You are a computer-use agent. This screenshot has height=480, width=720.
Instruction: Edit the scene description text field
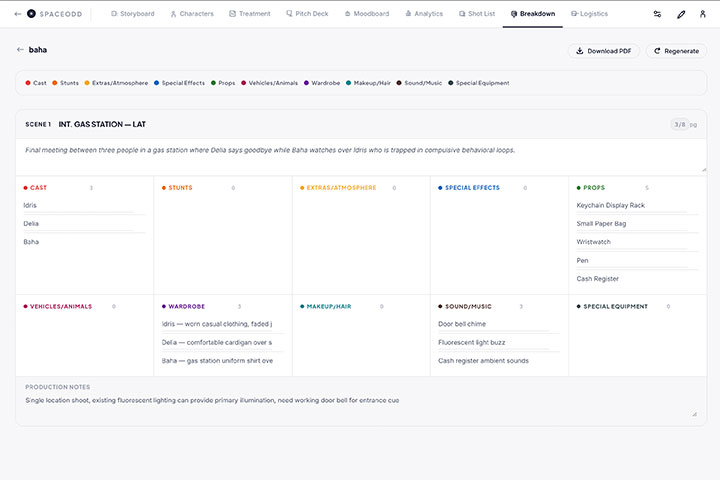click(x=360, y=155)
